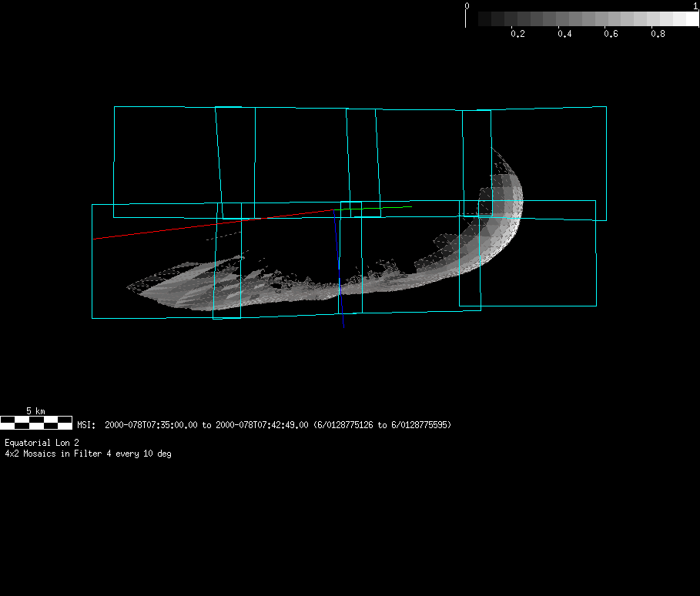This screenshot has width=700, height=596.
Task: Click inside the top-right cyan footprint frame
Action: click(548, 154)
